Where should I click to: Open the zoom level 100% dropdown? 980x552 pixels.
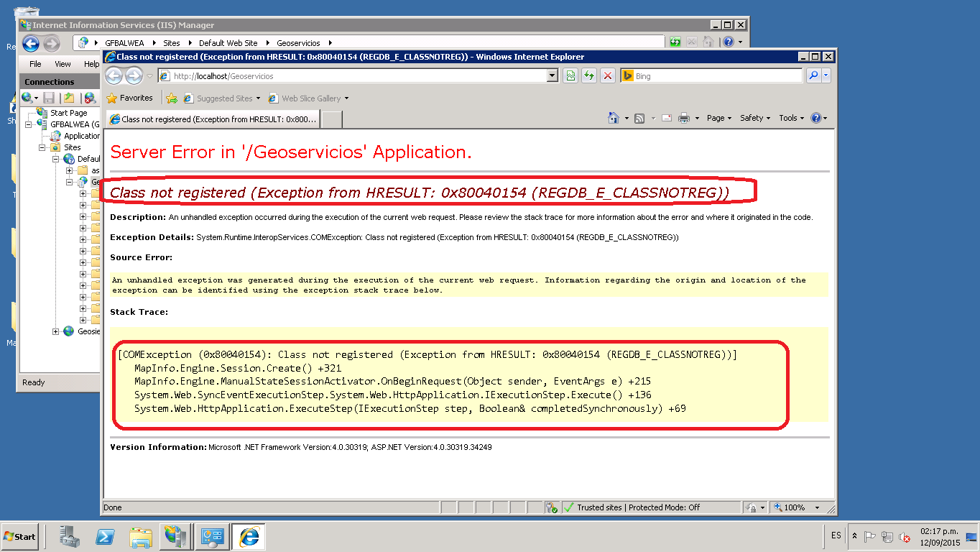click(x=817, y=507)
